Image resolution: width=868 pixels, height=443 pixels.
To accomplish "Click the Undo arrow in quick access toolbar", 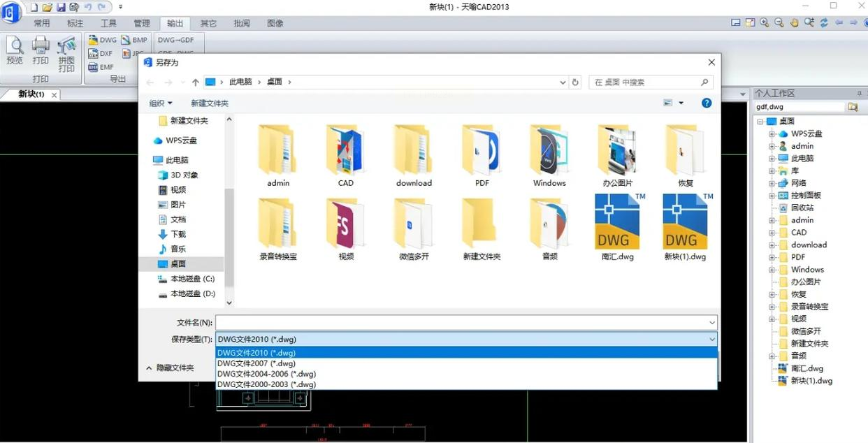I will [88, 7].
